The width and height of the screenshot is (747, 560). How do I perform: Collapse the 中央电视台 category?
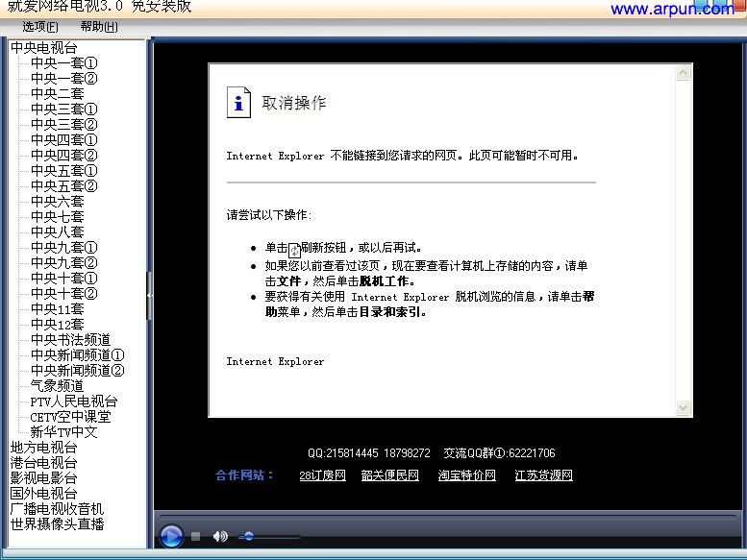click(43, 47)
